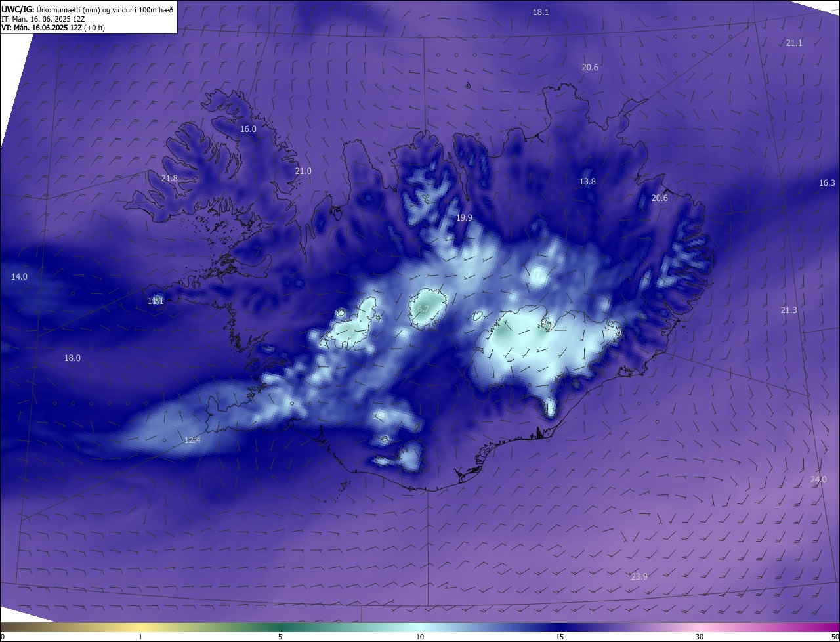Viewport: 840px width, 642px height.
Task: Click the 19.9 value label
Action: click(464, 218)
